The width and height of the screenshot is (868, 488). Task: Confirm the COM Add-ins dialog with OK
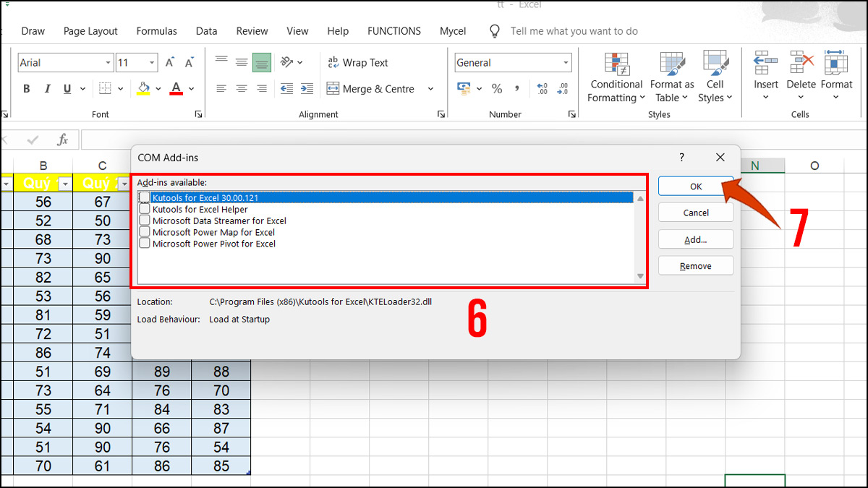695,186
